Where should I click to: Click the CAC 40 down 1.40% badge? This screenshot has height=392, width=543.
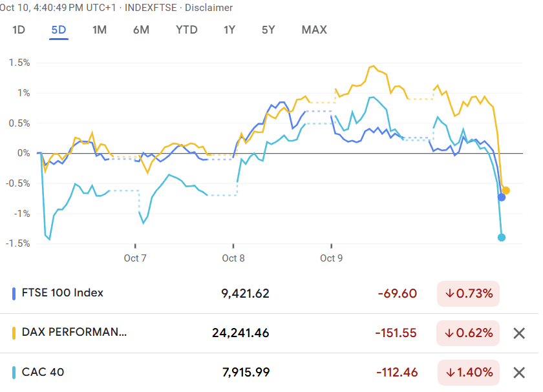[x=468, y=372]
